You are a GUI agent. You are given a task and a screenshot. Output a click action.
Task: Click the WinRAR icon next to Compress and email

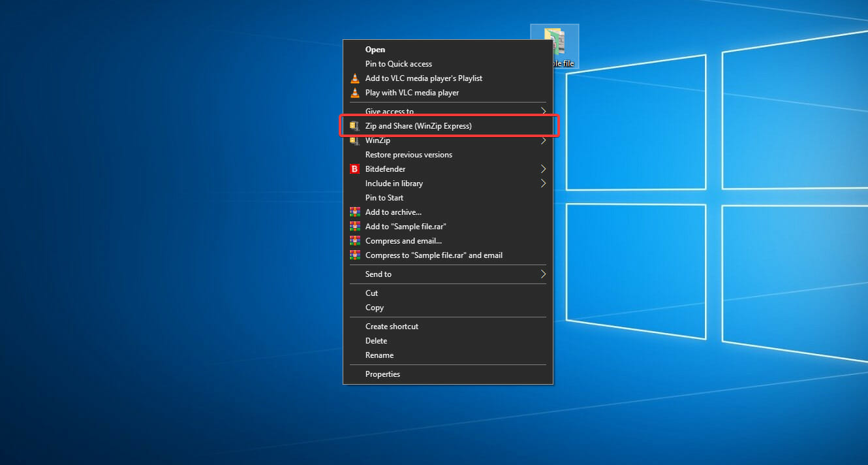(x=355, y=240)
